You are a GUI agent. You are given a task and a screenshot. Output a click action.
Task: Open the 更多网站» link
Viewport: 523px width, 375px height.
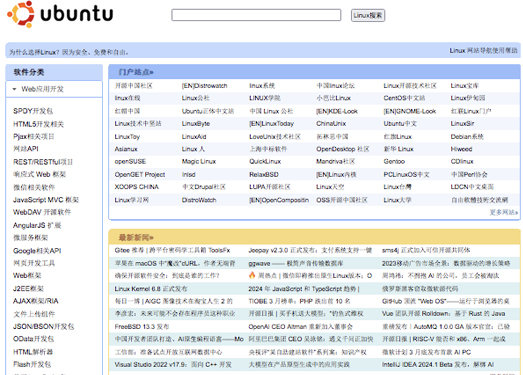click(x=504, y=212)
